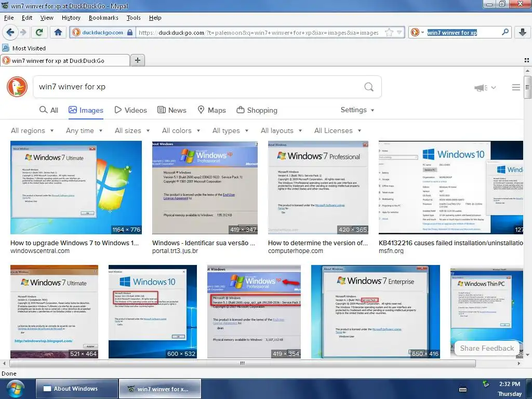Open the megaphone notifications icon
The image size is (532, 399).
point(485,87)
